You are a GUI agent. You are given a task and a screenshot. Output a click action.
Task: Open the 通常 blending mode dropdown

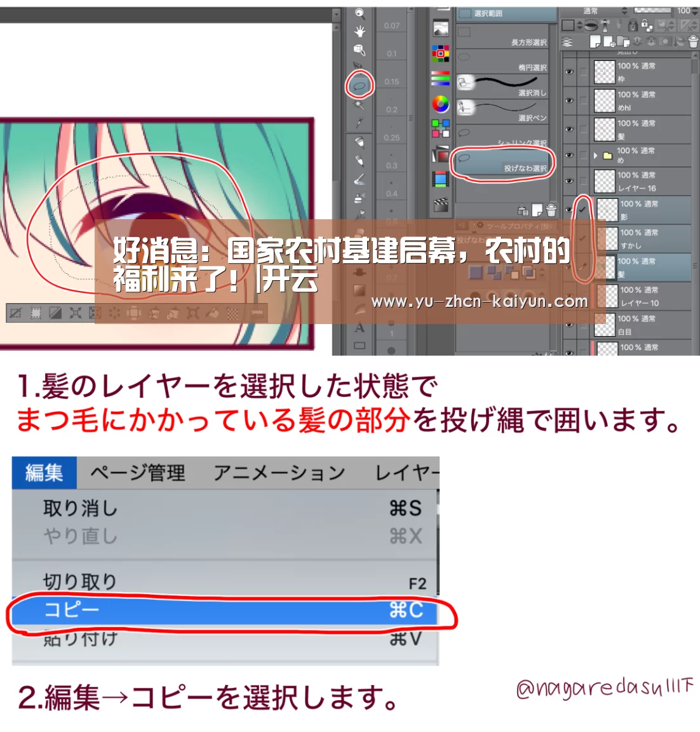(x=595, y=10)
